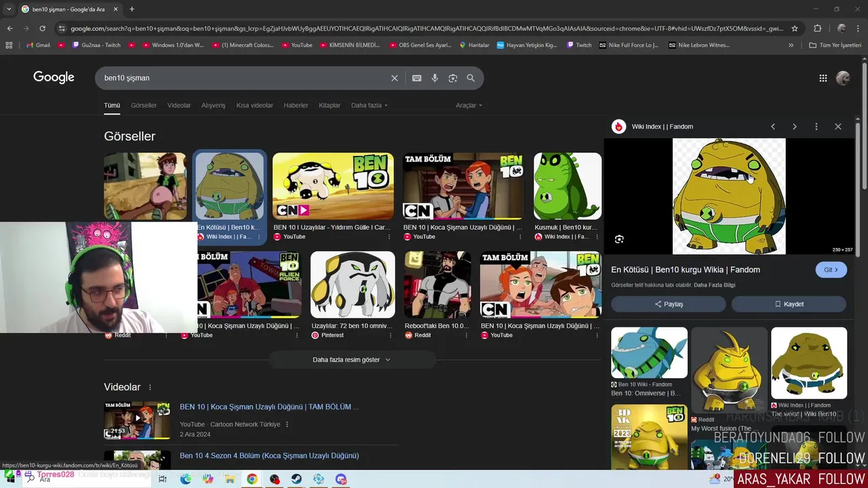This screenshot has height=488, width=868.
Task: Open options next to Cartoon Network Türkiye
Action: (287, 424)
